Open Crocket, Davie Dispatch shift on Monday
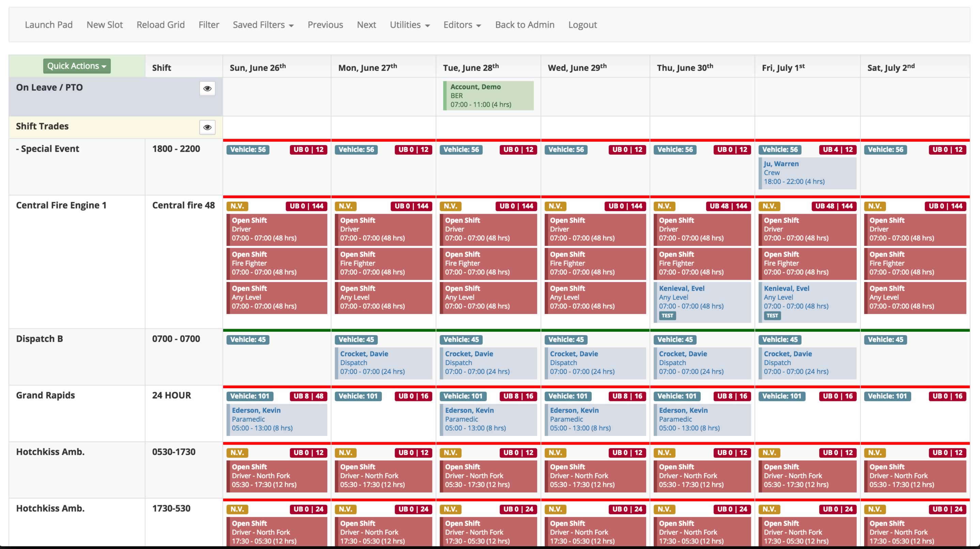 click(x=384, y=363)
